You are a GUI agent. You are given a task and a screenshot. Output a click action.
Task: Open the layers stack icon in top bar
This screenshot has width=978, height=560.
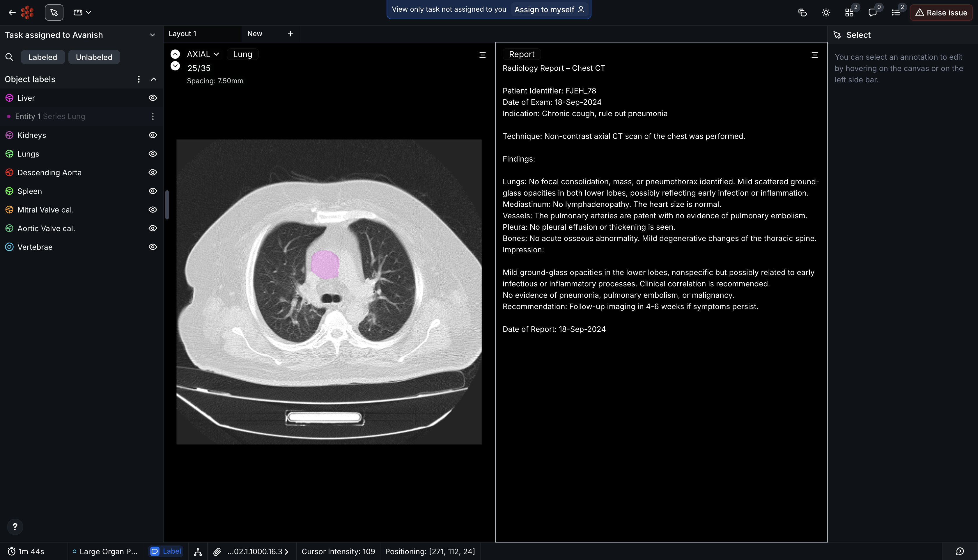(x=802, y=13)
